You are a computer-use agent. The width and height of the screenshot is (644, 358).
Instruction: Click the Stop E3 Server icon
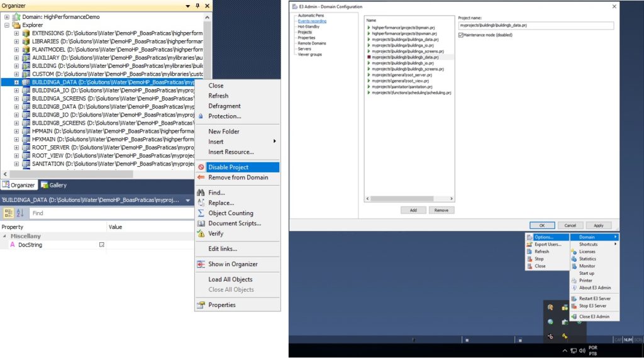tap(574, 306)
